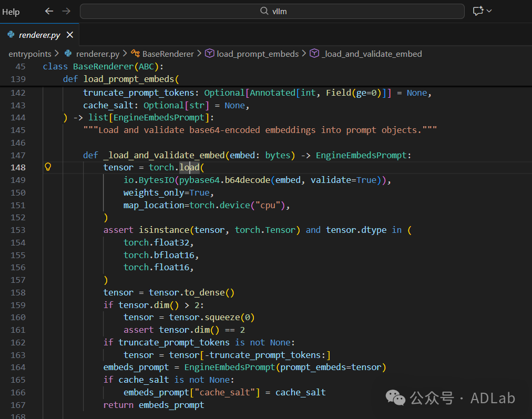532x419 pixels.
Task: Click the return embeds_prompt statement on line 167
Action: click(154, 405)
